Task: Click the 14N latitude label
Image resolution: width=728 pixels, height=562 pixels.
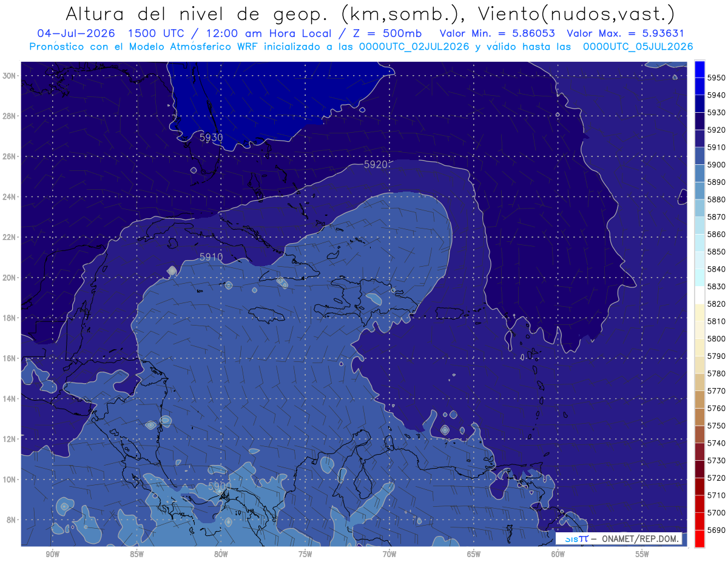Action: 10,398
